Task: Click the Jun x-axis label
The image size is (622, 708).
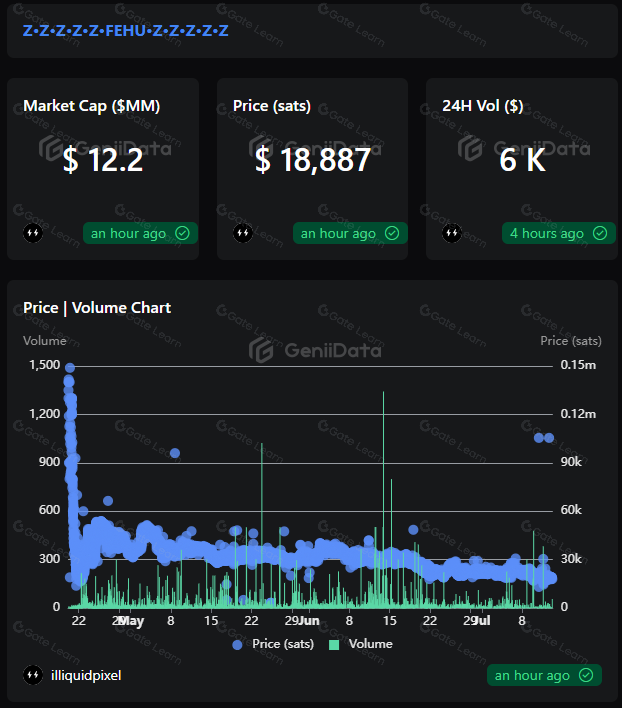Action: coord(310,621)
